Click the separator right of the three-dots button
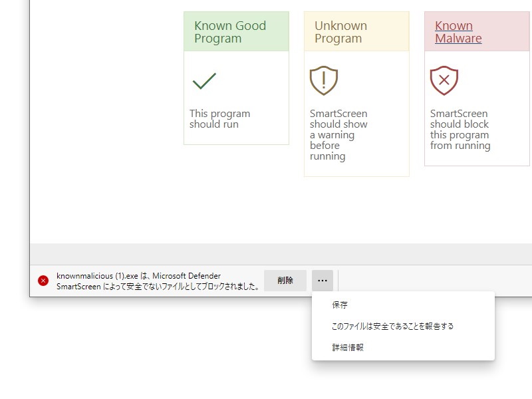 point(338,281)
